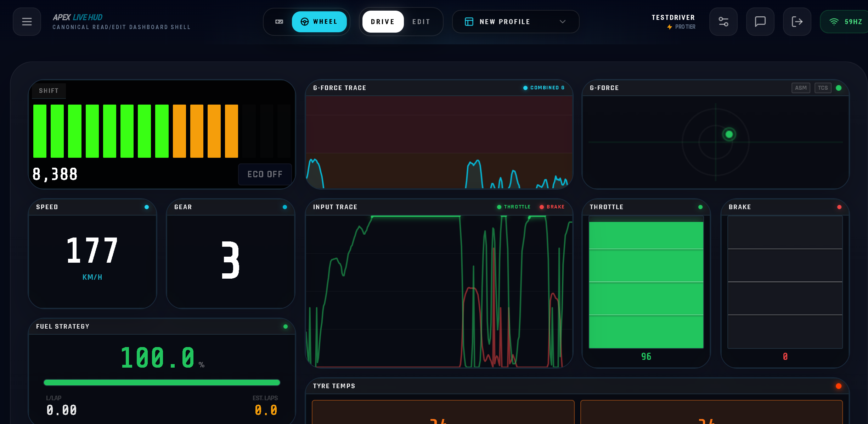Click the Fuel Strategy panel title
The height and width of the screenshot is (424, 868).
coord(63,327)
